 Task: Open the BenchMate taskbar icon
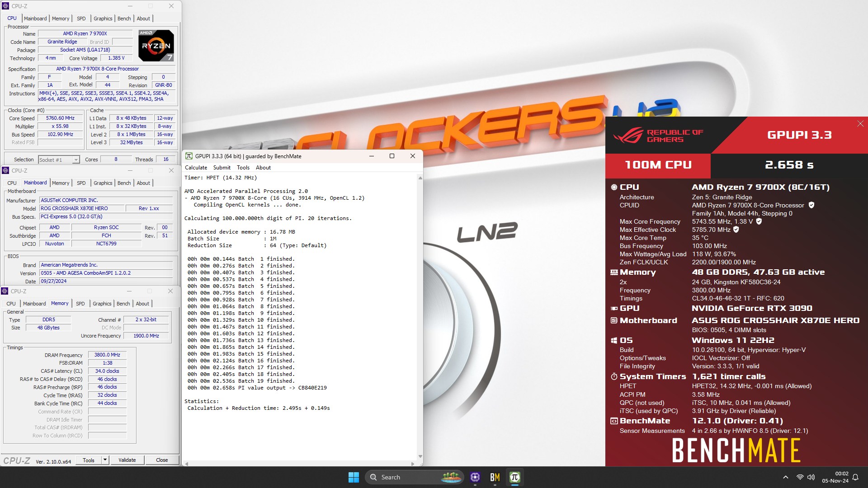coord(495,477)
